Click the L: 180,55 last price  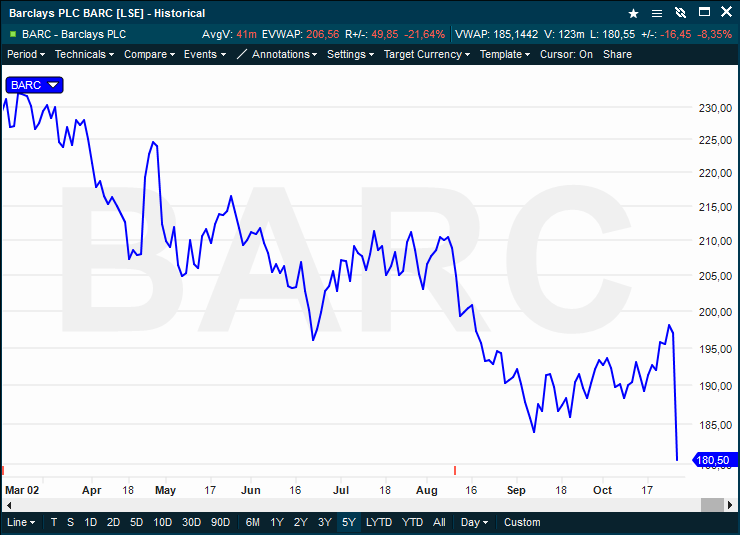coord(613,34)
